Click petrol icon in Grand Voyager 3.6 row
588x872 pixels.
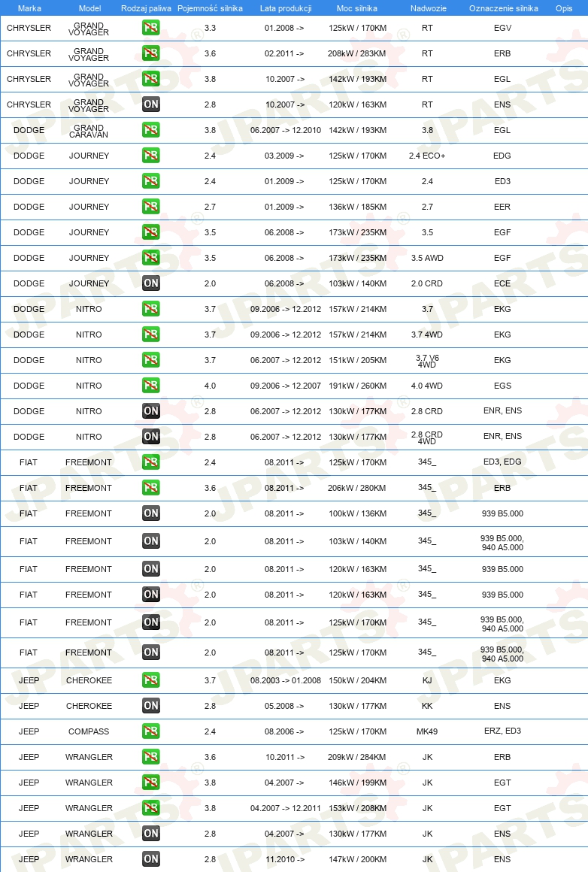(x=150, y=53)
